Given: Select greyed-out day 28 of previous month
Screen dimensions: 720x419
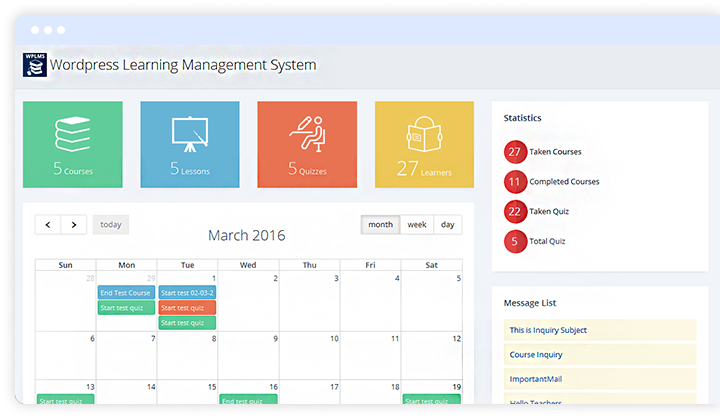Looking at the screenshot, I should click(x=90, y=278).
